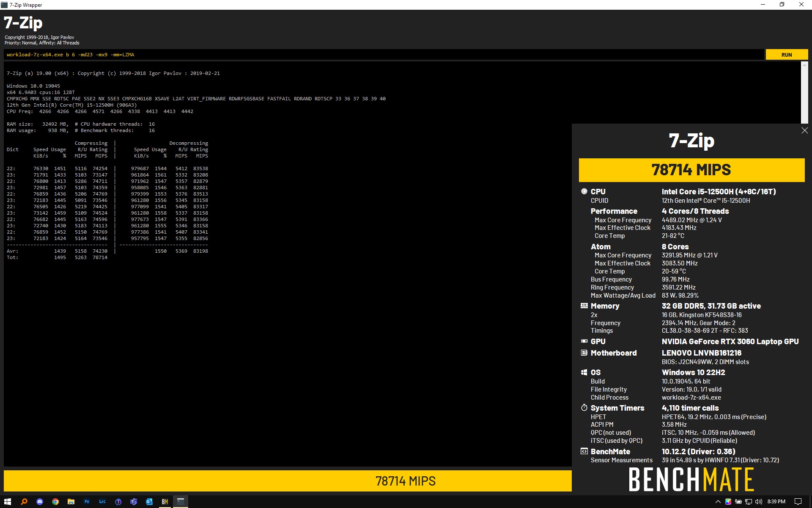Click the CPU chip icon in BenchMate panel
The width and height of the screenshot is (812, 508).
click(584, 191)
